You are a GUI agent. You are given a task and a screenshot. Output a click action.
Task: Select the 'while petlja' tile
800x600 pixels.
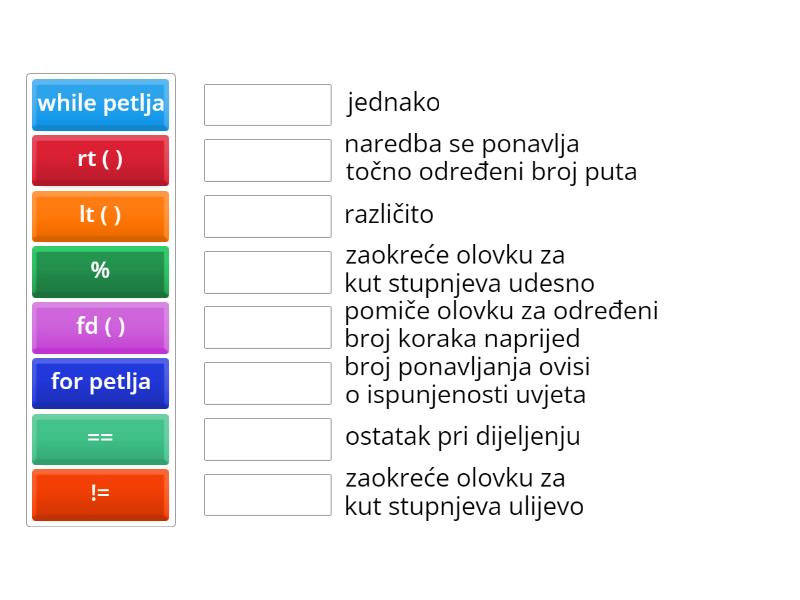pyautogui.click(x=100, y=104)
